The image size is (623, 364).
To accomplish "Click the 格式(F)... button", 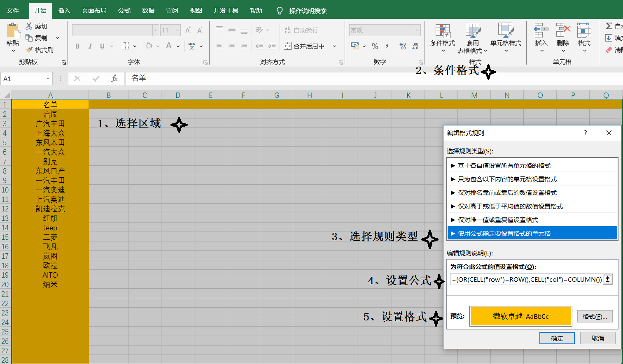I will [595, 316].
